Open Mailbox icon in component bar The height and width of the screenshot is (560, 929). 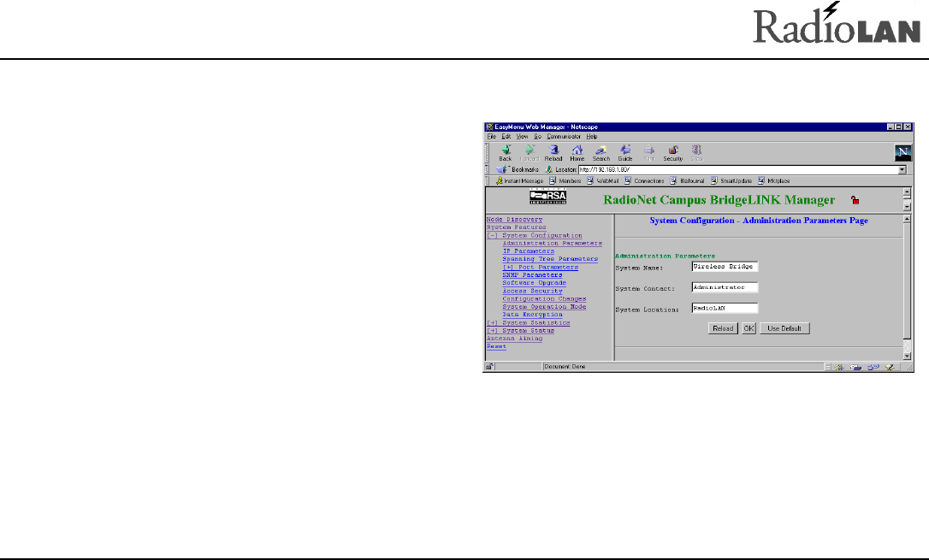(855, 367)
